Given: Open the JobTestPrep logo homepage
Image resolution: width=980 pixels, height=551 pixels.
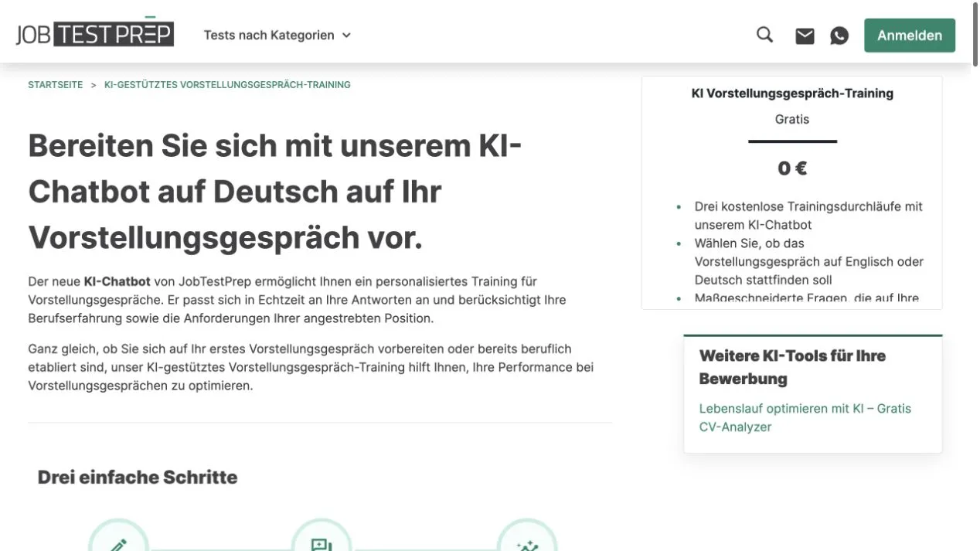Looking at the screenshot, I should pos(94,33).
